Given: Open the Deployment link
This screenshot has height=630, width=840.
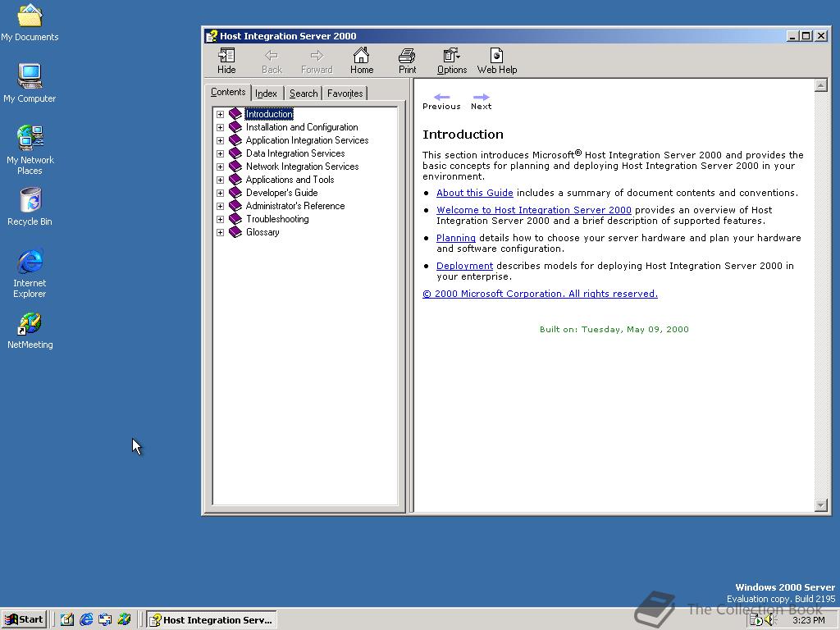Looking at the screenshot, I should tap(464, 266).
